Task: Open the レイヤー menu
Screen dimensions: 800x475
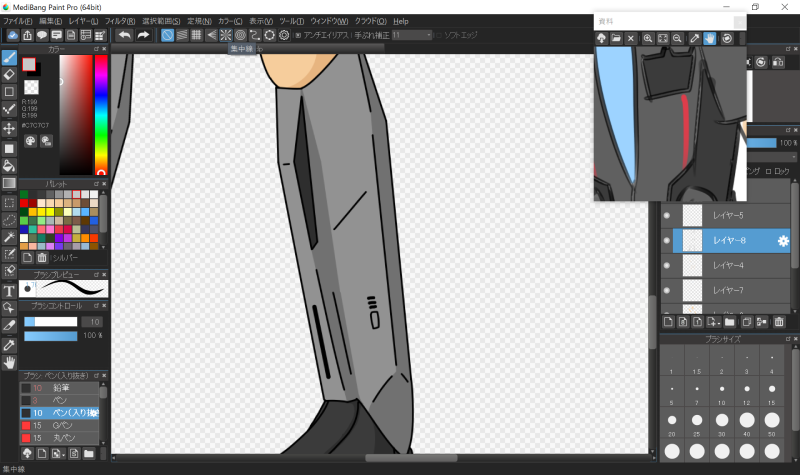Action: [83, 21]
